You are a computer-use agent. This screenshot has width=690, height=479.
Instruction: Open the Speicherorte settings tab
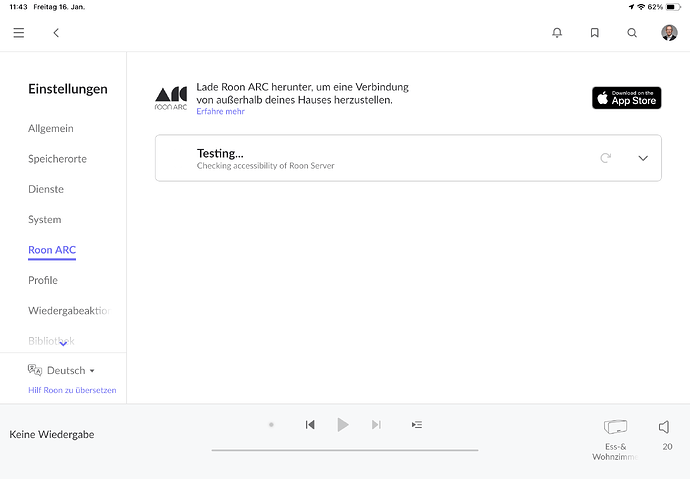coord(57,159)
